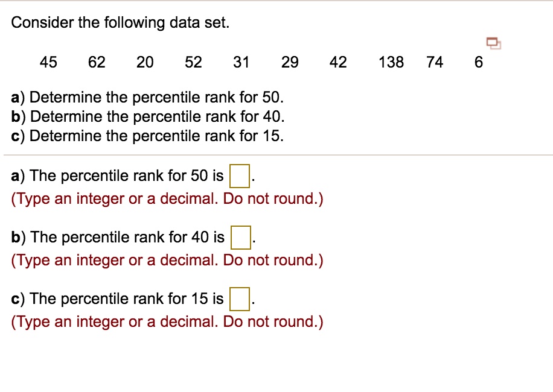Click the data value 29
Screen dimensions: 553x392
pyautogui.click(x=290, y=62)
